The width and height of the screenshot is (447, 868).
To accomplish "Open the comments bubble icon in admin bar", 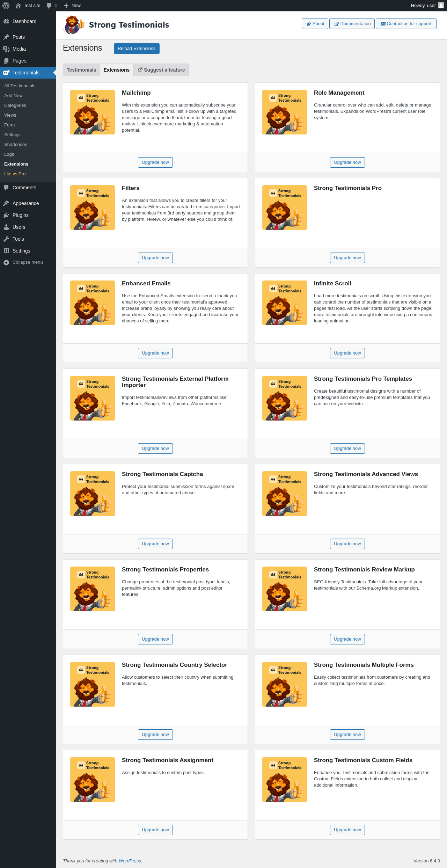I will 49,6.
